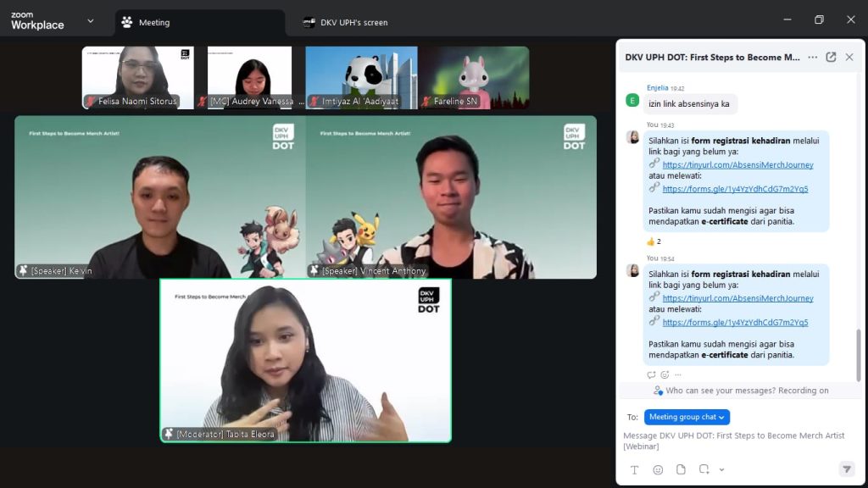
Task: Expand the screenshot options chevron in composer
Action: [721, 469]
